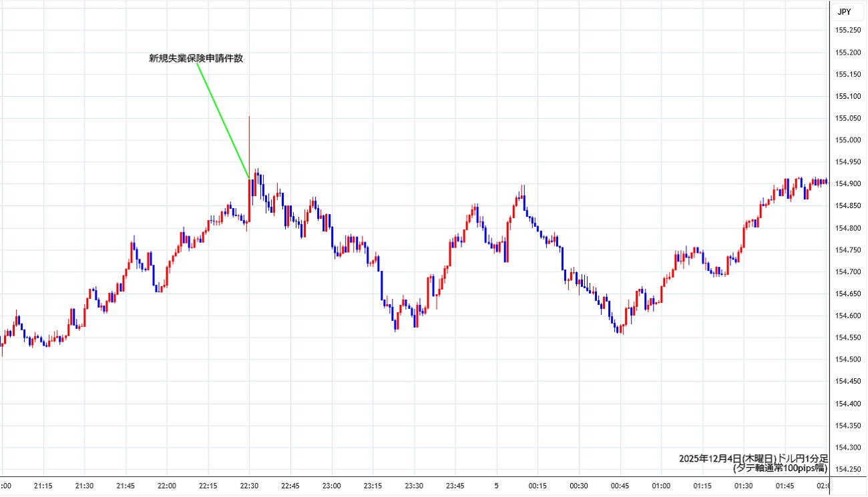
Task: Click the タテ軸通常100pips幅 caption note
Action: tap(780, 468)
